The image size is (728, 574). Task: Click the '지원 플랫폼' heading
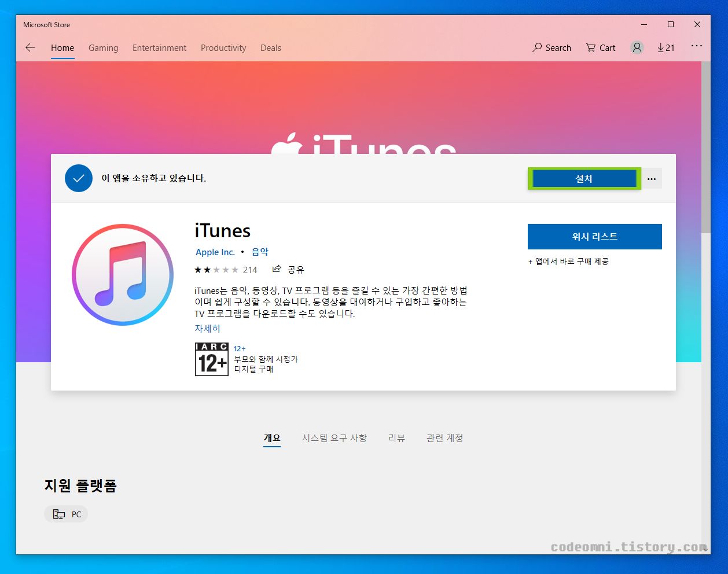80,485
